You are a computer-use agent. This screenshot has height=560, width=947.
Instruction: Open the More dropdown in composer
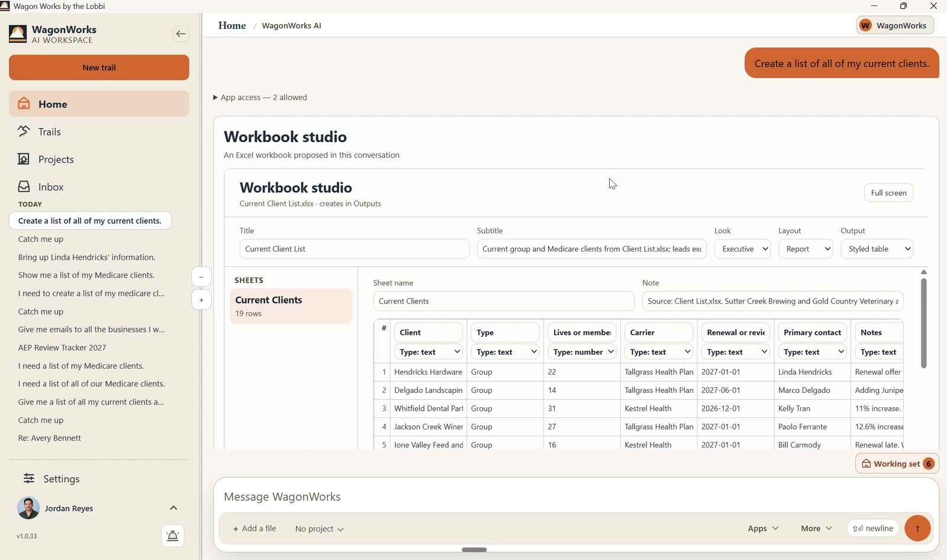pos(816,528)
